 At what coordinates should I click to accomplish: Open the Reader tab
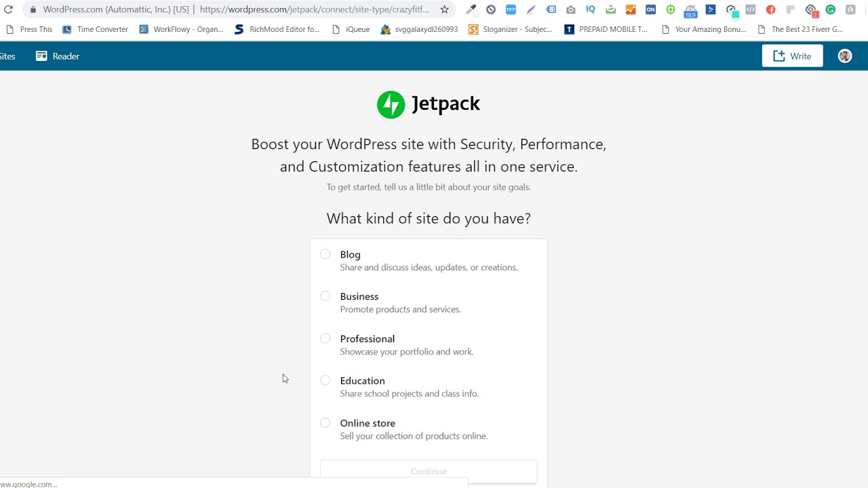pos(58,56)
